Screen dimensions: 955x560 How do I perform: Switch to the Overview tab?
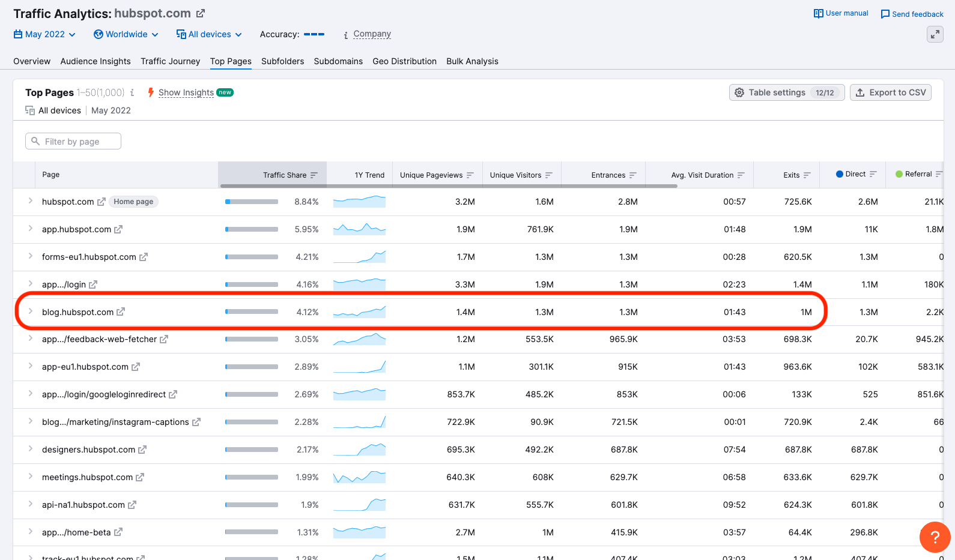[32, 61]
